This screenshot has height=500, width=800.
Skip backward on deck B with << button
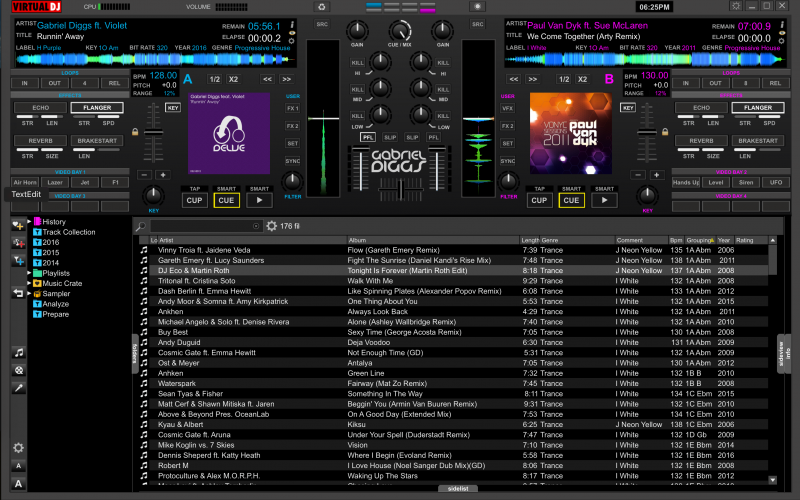click(x=514, y=79)
